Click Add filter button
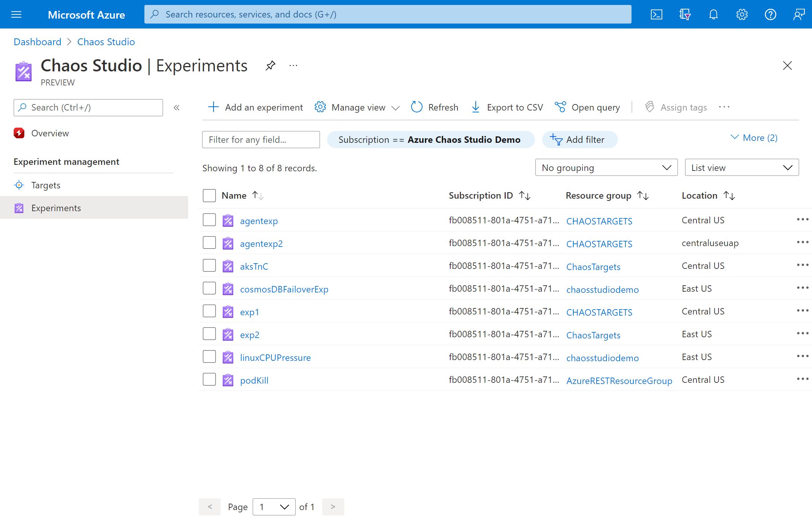 tap(579, 140)
